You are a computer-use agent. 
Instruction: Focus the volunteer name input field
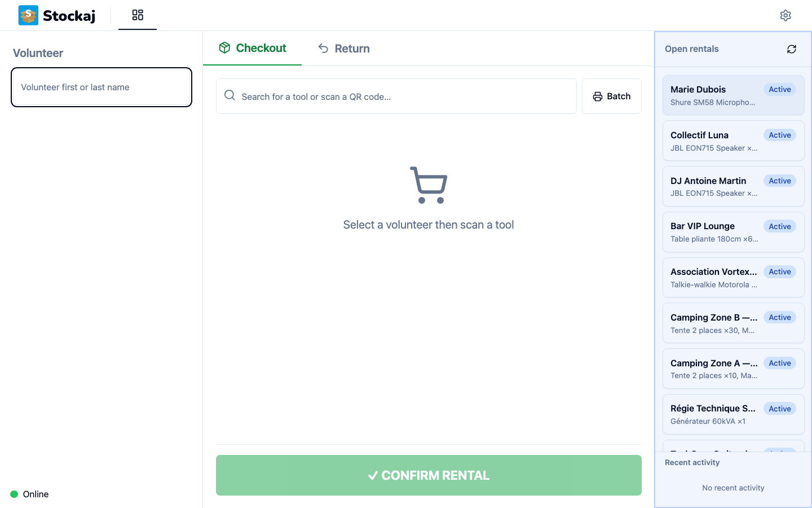(101, 87)
